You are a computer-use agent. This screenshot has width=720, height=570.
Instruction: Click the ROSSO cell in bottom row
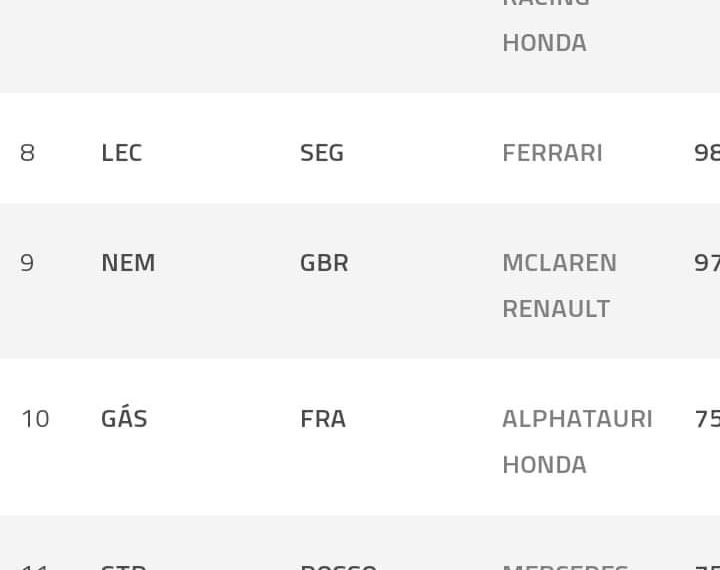tap(338, 565)
